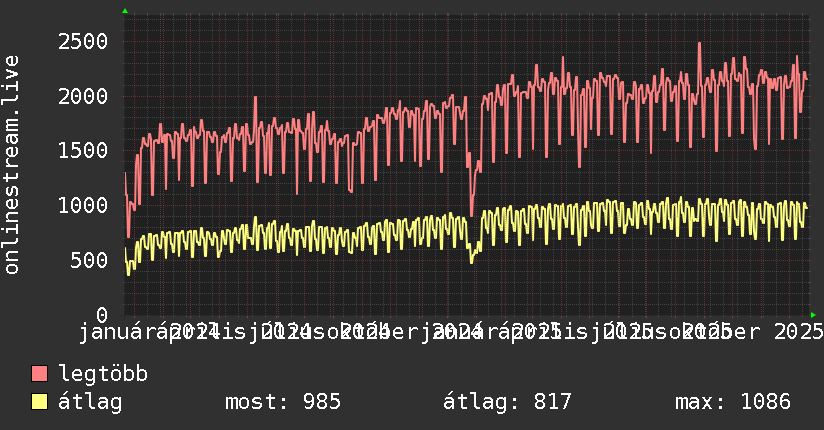The image size is (824, 430).
Task: Click the red legtöbb legend swatch
Action: click(x=39, y=373)
